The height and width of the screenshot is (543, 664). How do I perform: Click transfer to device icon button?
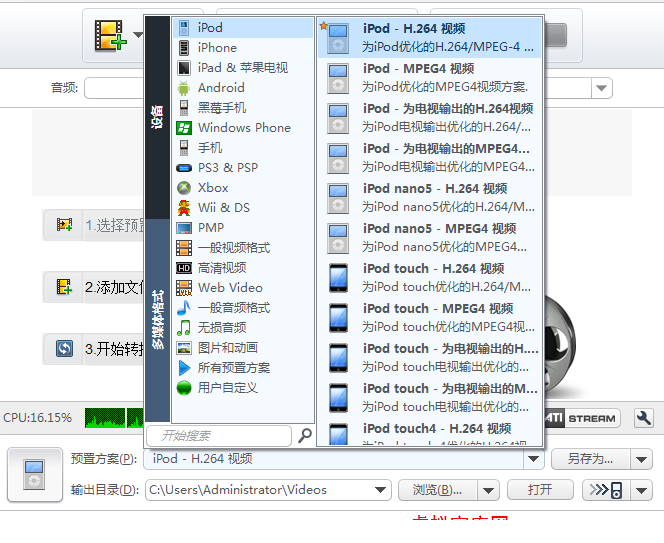coord(606,490)
